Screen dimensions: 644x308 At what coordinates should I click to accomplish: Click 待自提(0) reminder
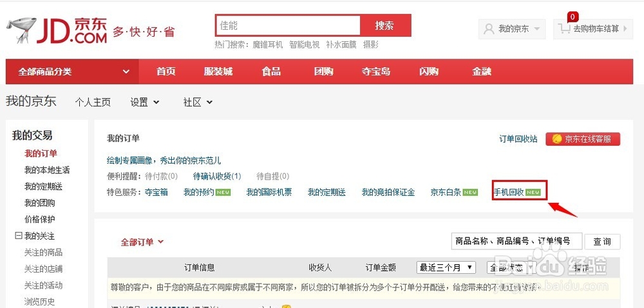click(272, 176)
